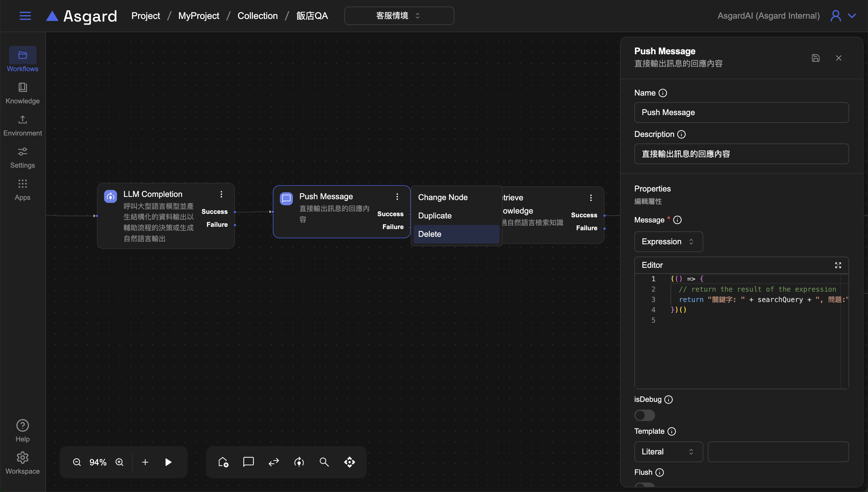This screenshot has height=492, width=868.
Task: Expand the code Editor to fullscreen
Action: click(838, 265)
